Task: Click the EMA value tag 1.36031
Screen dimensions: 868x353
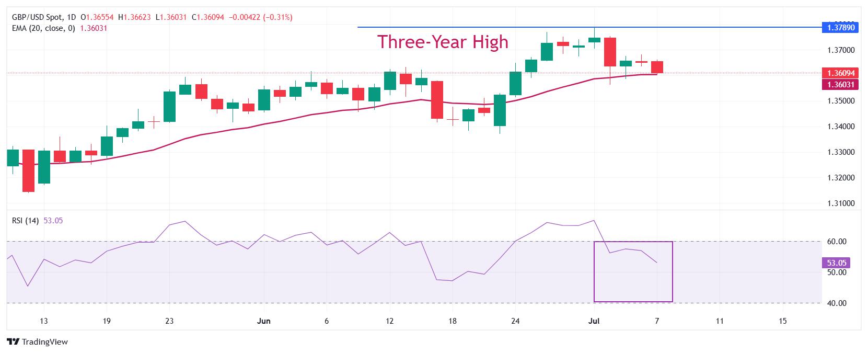Action: pos(840,84)
